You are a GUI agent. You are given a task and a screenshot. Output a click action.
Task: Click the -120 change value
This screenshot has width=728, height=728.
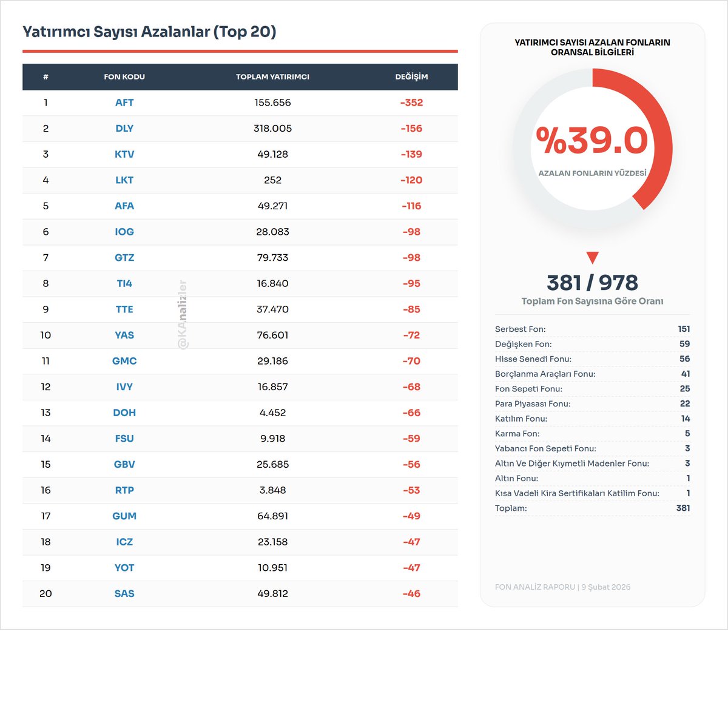tap(411, 180)
